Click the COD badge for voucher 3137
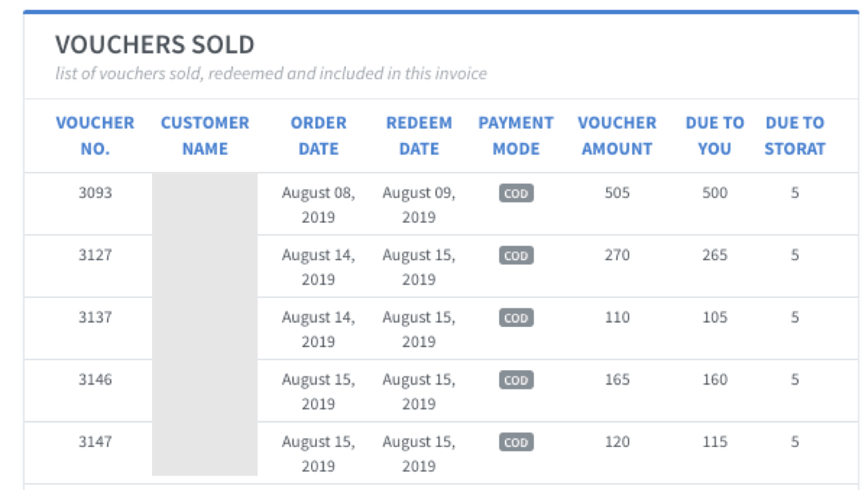The height and width of the screenshot is (490, 868). [516, 318]
